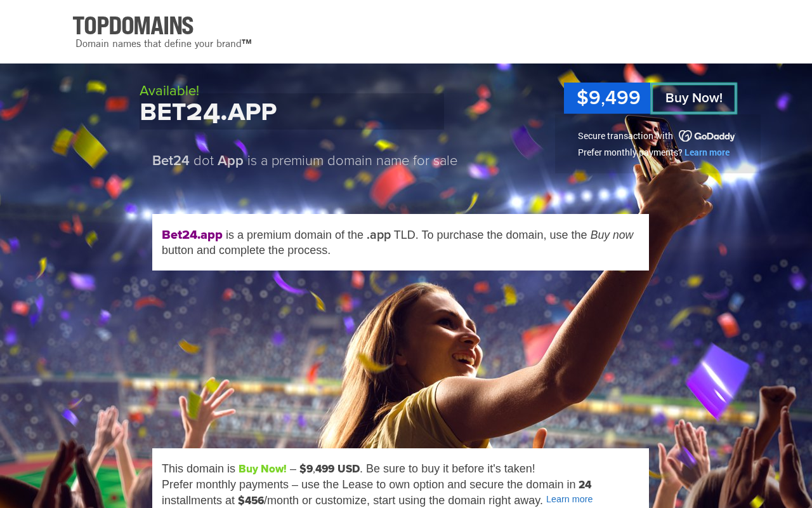Click the italic Buy now phrase
Viewport: 812px width, 508px height.
pyautogui.click(x=612, y=235)
